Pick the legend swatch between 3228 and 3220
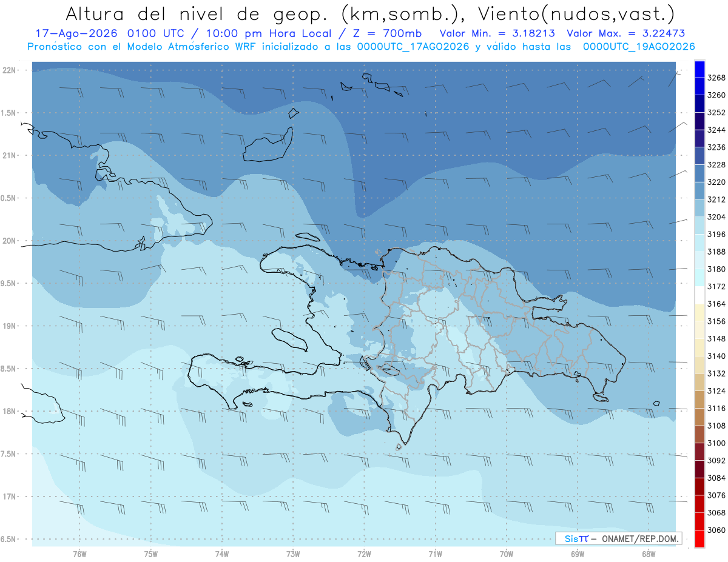This screenshot has width=728, height=562. [699, 173]
